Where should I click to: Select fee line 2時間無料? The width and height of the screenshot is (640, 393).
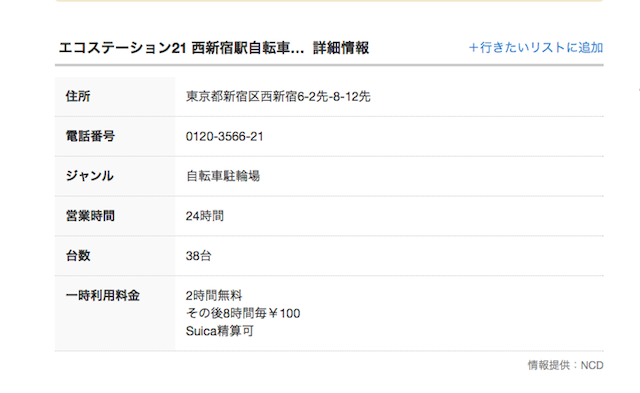pyautogui.click(x=214, y=295)
